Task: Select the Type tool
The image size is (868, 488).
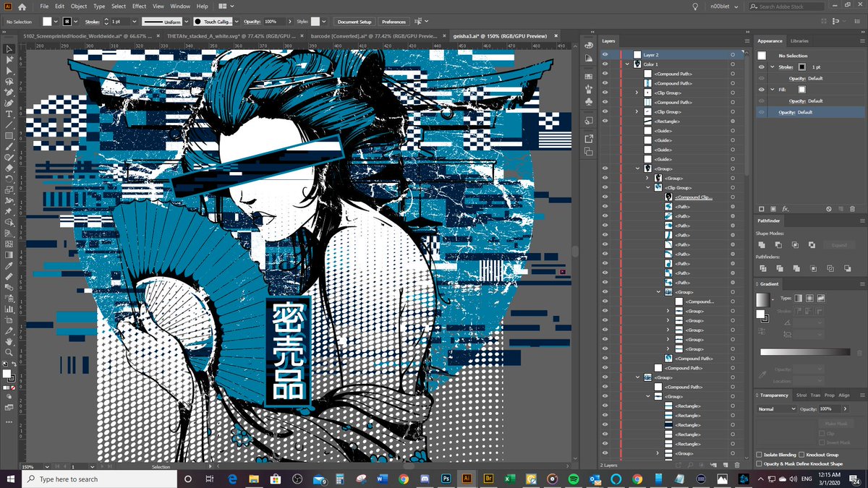Action: [9, 114]
